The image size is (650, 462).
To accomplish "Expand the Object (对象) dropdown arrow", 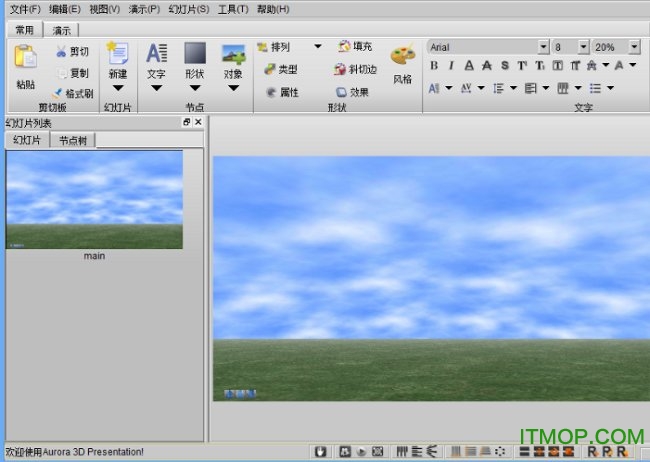I will (233, 88).
